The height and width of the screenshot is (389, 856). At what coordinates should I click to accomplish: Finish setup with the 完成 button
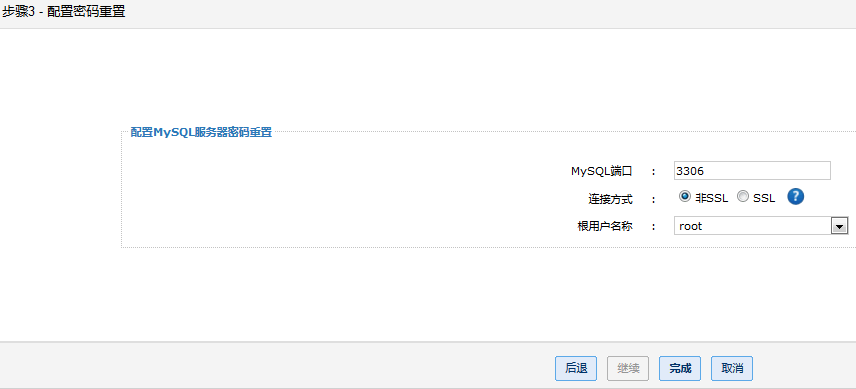pos(680,368)
